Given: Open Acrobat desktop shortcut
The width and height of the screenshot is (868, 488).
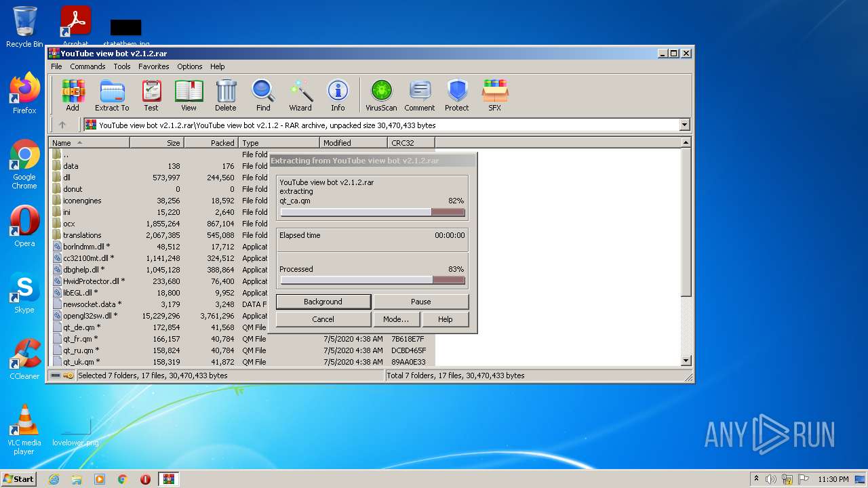Looking at the screenshot, I should point(75,26).
